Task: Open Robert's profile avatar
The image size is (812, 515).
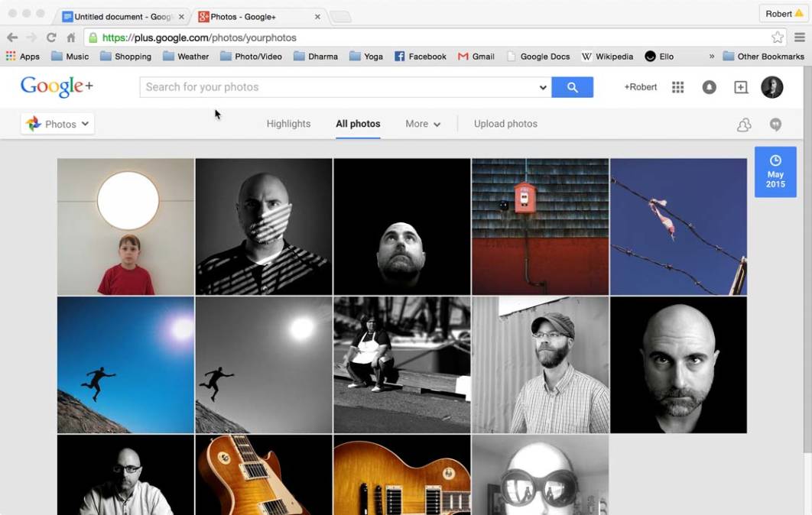Action: [771, 87]
